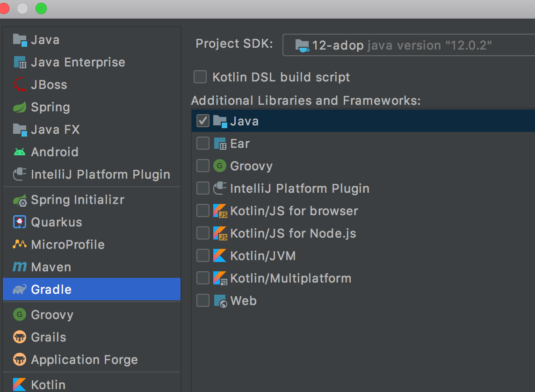Select 'Maven' generator label
The image size is (535, 392).
(x=51, y=267)
